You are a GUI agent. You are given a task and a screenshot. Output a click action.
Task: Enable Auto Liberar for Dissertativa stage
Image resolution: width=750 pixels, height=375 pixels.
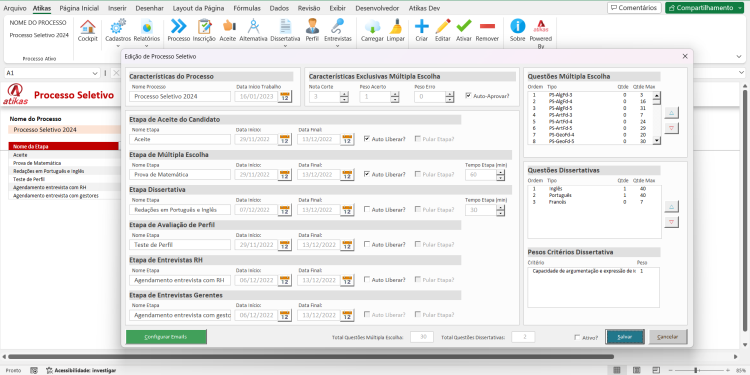[367, 210]
